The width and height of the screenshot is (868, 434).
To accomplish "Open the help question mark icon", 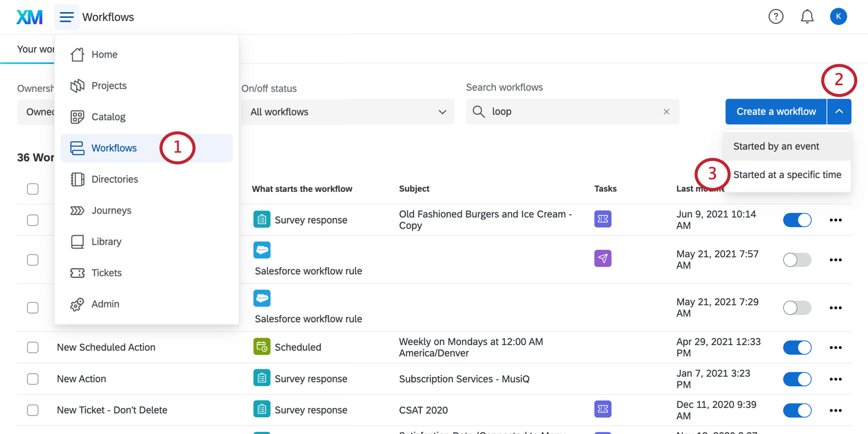I will coord(776,17).
